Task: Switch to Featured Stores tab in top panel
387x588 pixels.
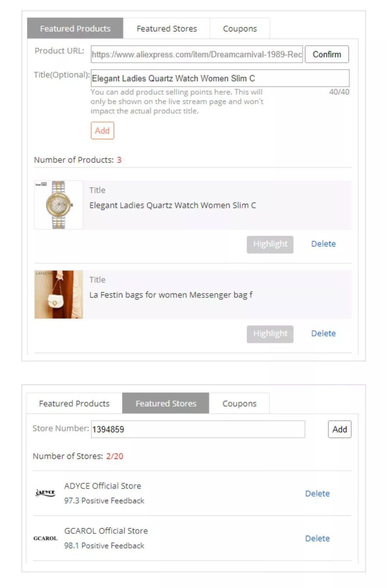Action: click(167, 29)
